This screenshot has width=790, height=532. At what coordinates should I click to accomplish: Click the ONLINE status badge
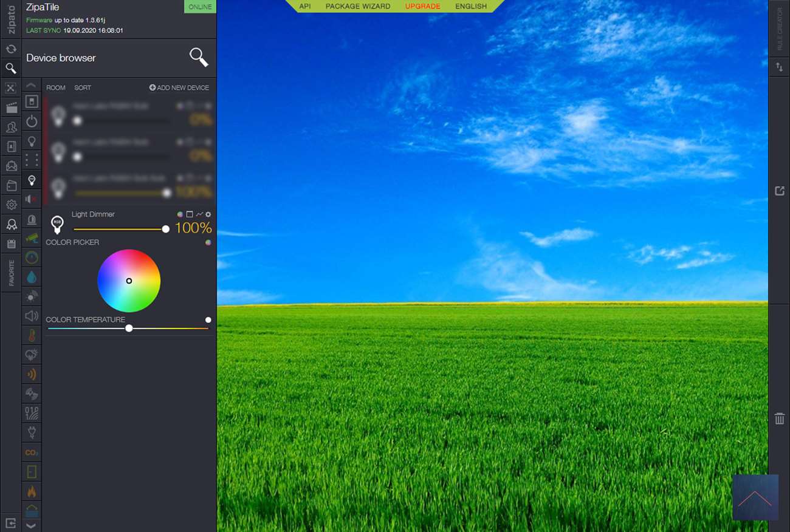200,7
